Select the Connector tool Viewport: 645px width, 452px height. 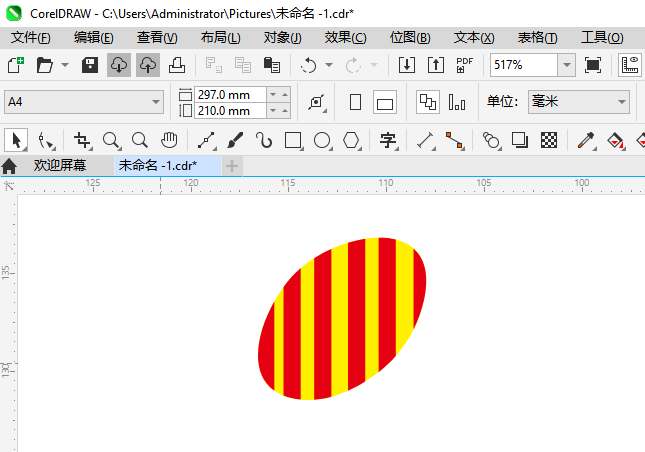click(x=455, y=141)
